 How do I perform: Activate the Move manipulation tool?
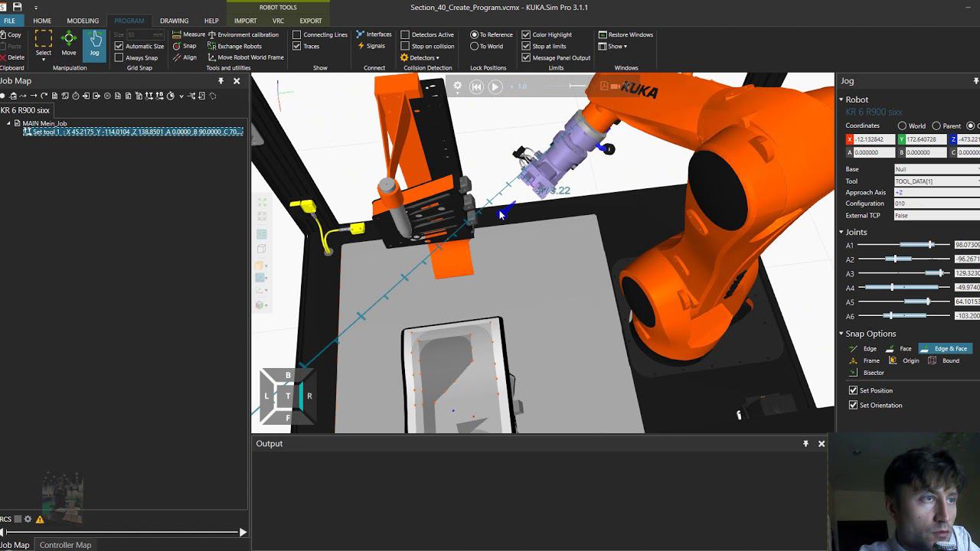coord(69,44)
